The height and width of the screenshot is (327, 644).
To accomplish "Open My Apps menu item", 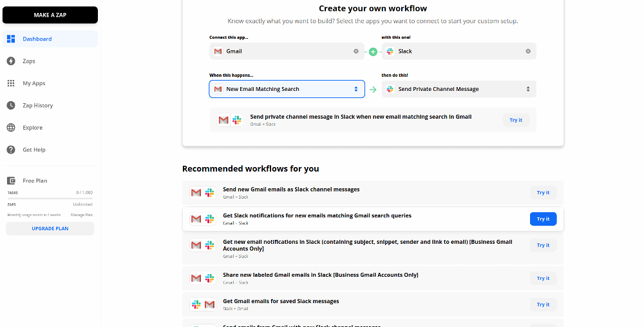I will point(50,83).
